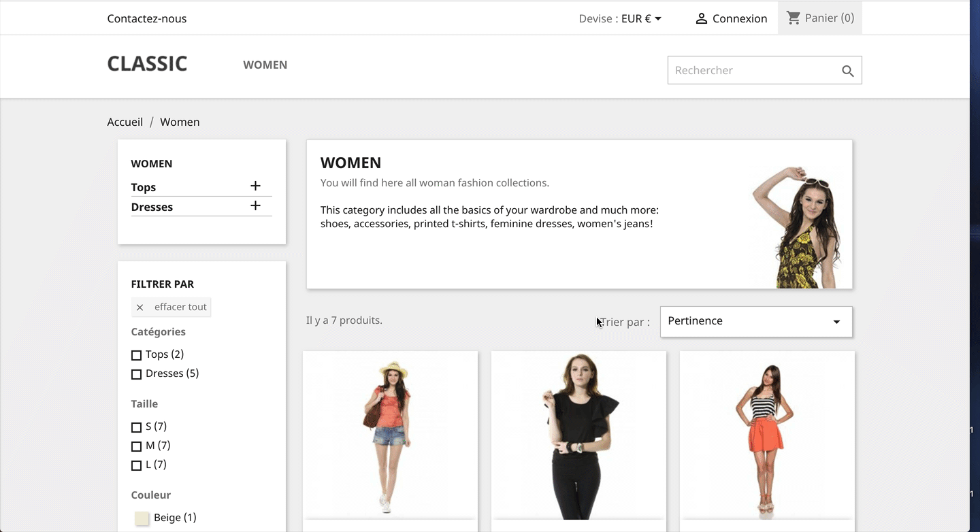Check the size S checkbox
Viewport: 980px width, 532px height.
point(136,427)
